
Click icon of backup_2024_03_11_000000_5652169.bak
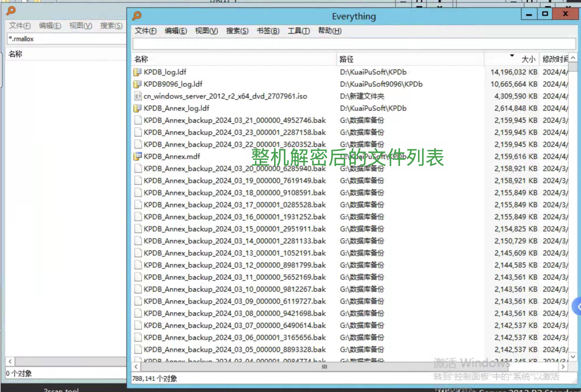138,277
